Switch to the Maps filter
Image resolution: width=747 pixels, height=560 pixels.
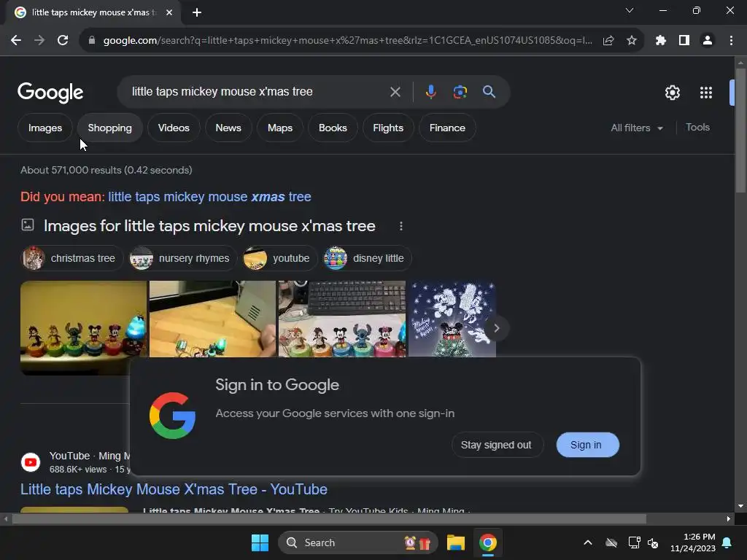(280, 128)
